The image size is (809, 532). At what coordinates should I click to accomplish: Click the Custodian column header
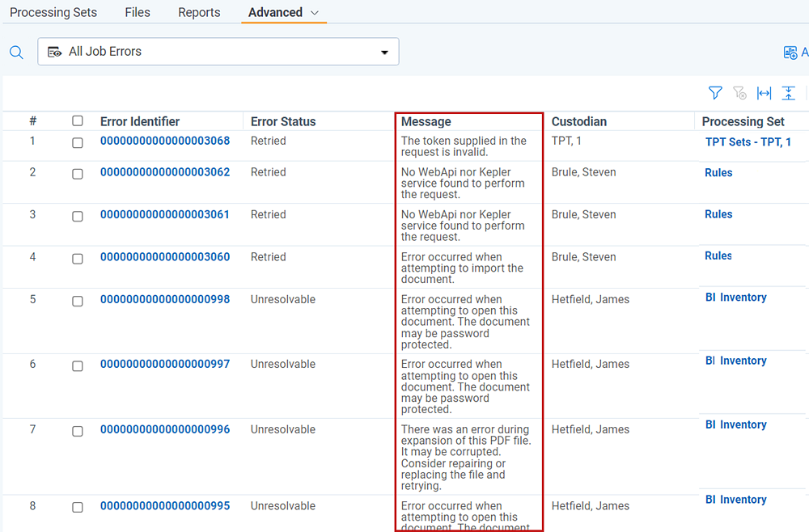pos(579,121)
